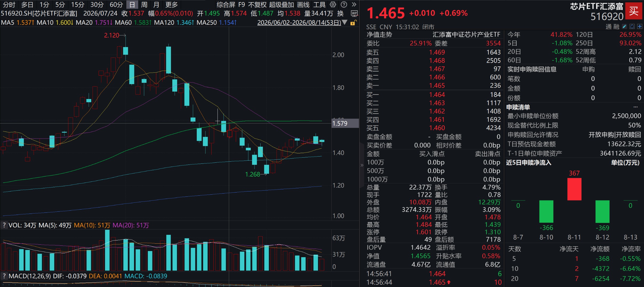Click 买五 bid price 1.460

coord(437,128)
